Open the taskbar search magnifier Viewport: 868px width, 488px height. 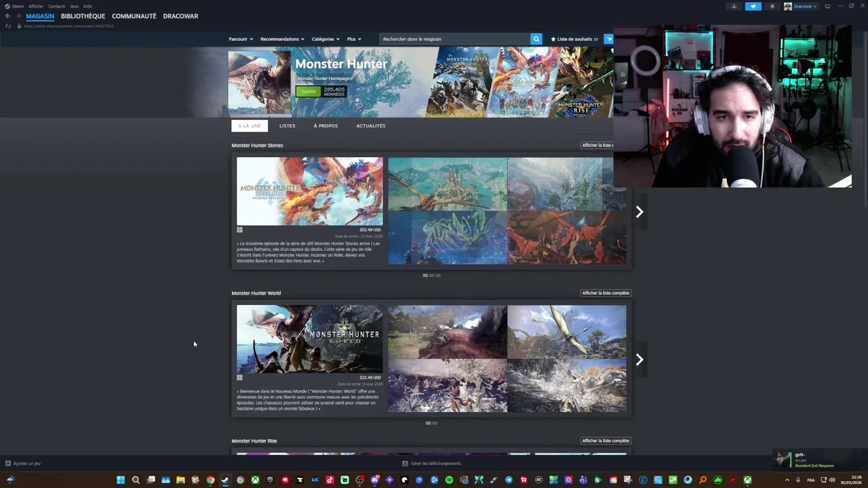tap(136, 480)
